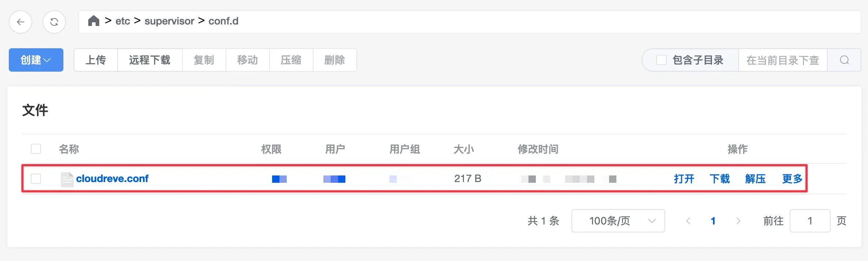The height and width of the screenshot is (261, 868).
Task: Navigate to etc in breadcrumb
Action: click(x=123, y=21)
